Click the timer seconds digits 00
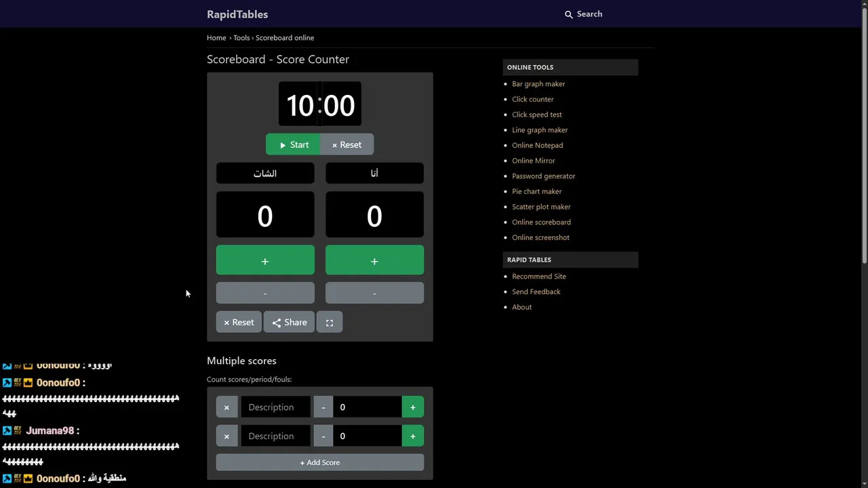Image resolution: width=868 pixels, height=488 pixels. pyautogui.click(x=339, y=105)
